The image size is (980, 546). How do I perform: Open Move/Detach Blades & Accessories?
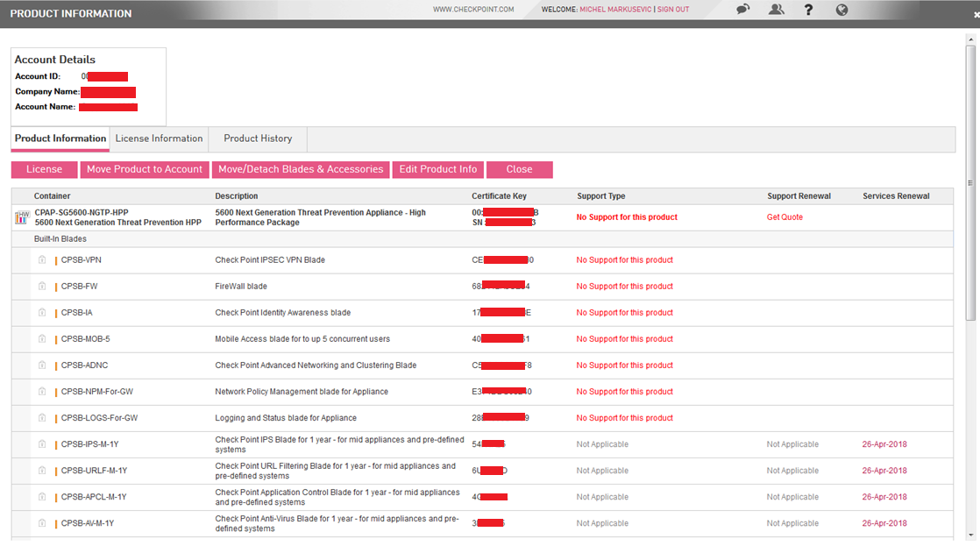click(301, 169)
